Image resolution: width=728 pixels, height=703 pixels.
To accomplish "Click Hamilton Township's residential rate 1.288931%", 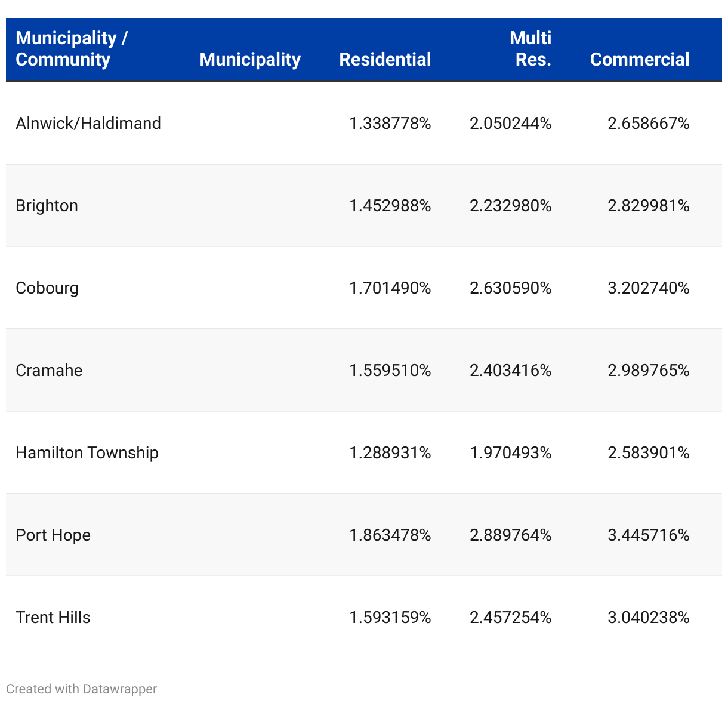I will point(390,453).
